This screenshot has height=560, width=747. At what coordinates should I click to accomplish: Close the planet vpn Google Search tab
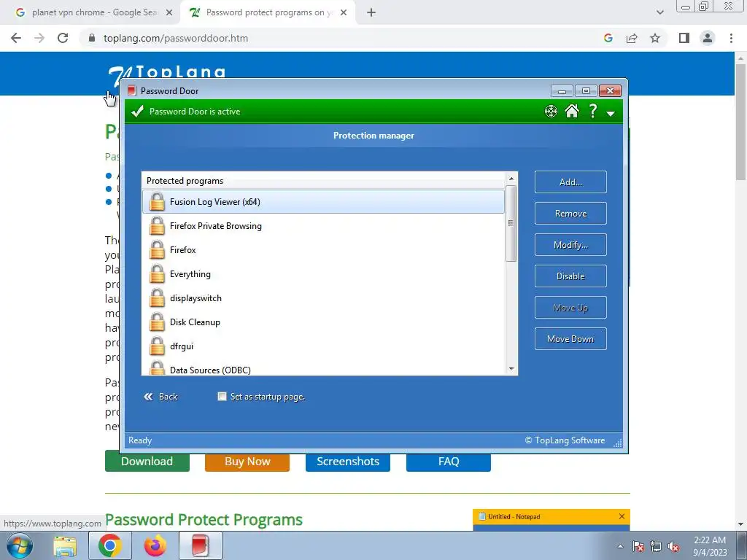point(169,13)
